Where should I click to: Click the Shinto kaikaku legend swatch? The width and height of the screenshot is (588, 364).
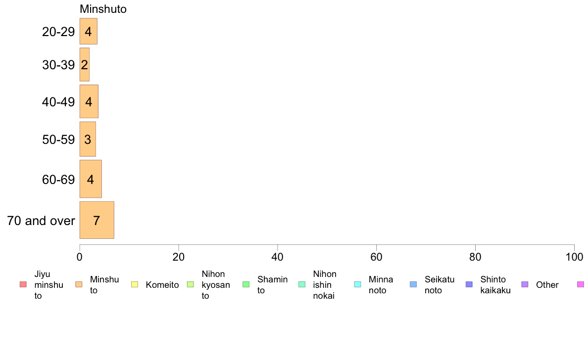469,284
